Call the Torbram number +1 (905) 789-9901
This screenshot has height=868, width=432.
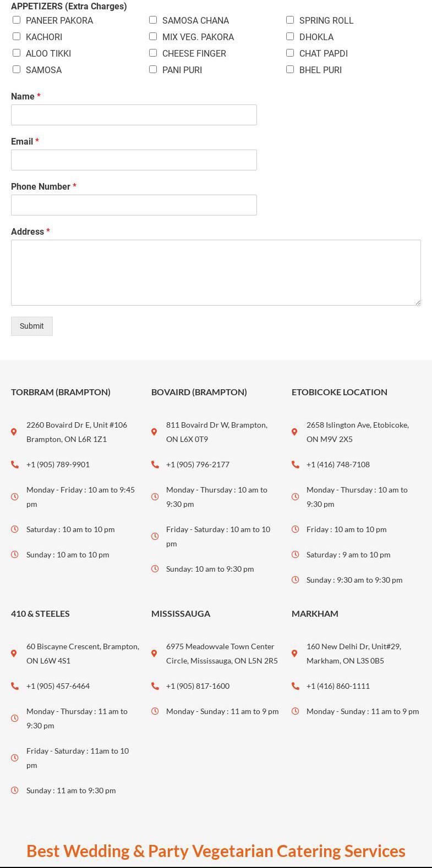point(58,465)
